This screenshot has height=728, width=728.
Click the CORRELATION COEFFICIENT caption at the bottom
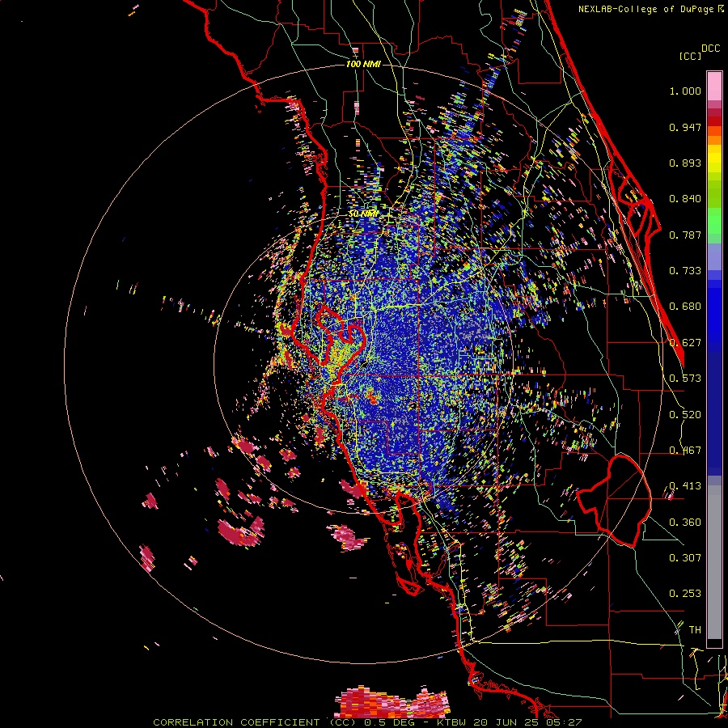tap(366, 722)
